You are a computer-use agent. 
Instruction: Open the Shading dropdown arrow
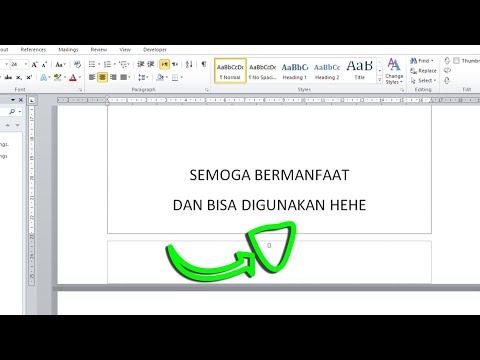click(167, 78)
